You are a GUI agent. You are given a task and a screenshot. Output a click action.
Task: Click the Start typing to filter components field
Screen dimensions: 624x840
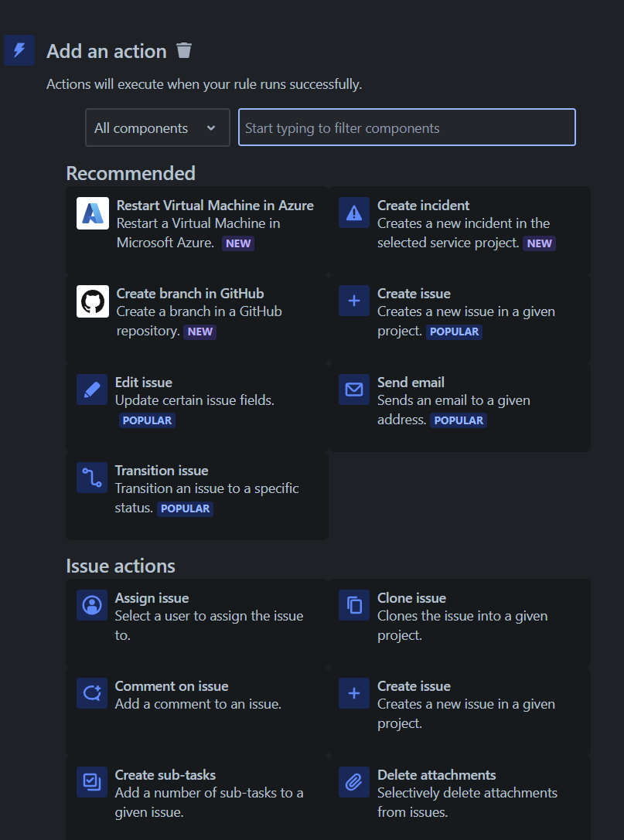click(407, 128)
